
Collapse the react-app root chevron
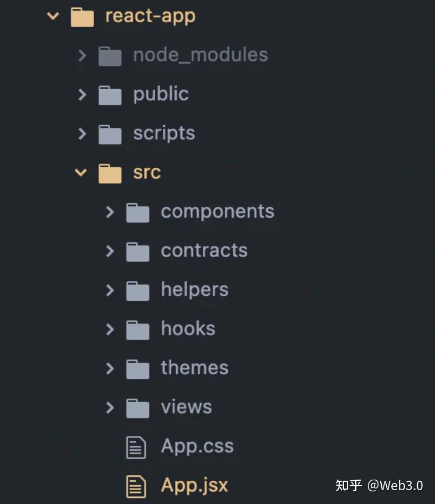tap(53, 16)
